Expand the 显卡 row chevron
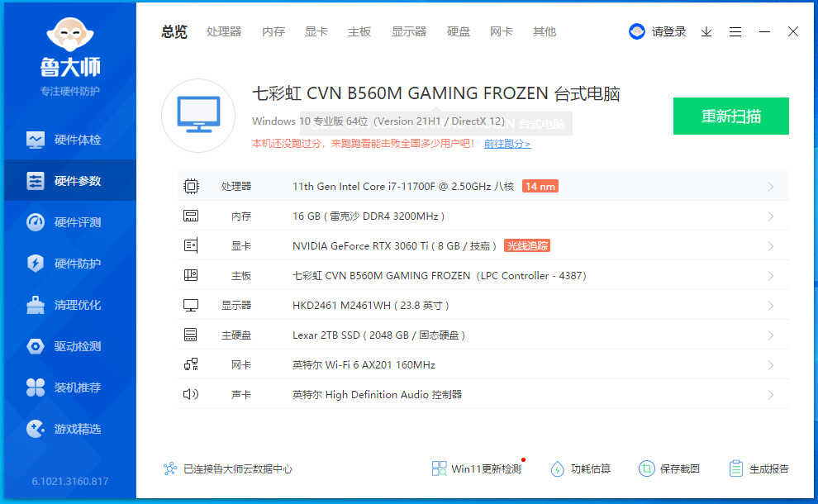 771,246
